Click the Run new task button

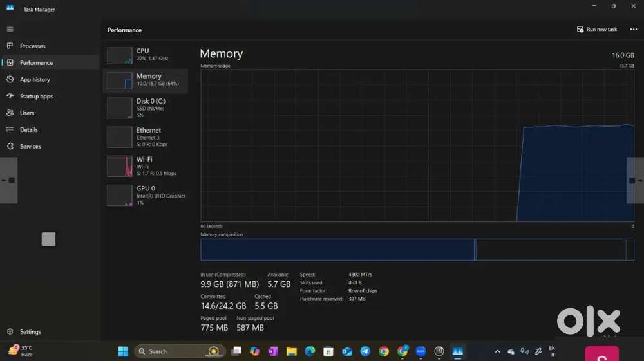[597, 30]
